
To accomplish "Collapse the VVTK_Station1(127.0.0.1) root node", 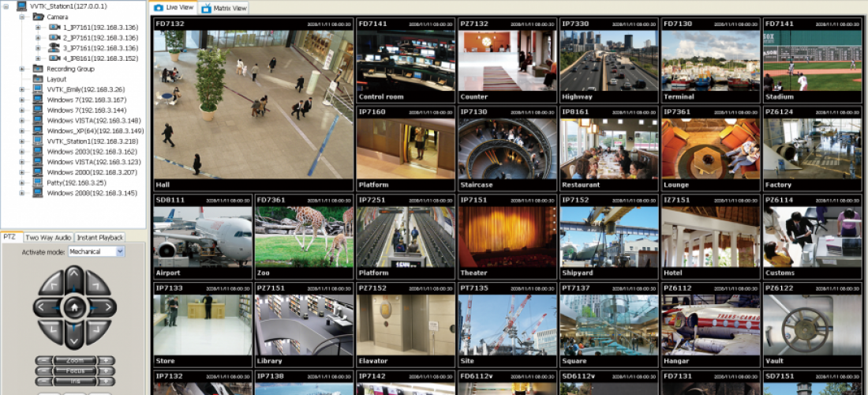I will (x=6, y=6).
